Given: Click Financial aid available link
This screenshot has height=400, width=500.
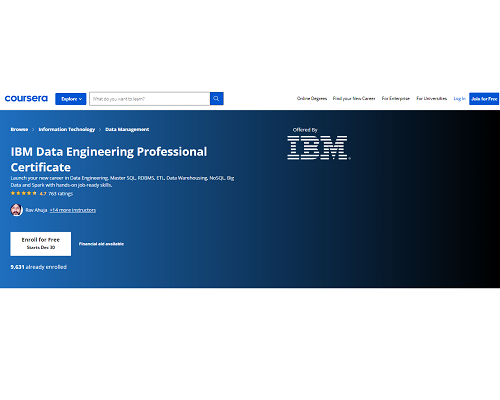Looking at the screenshot, I should (101, 244).
